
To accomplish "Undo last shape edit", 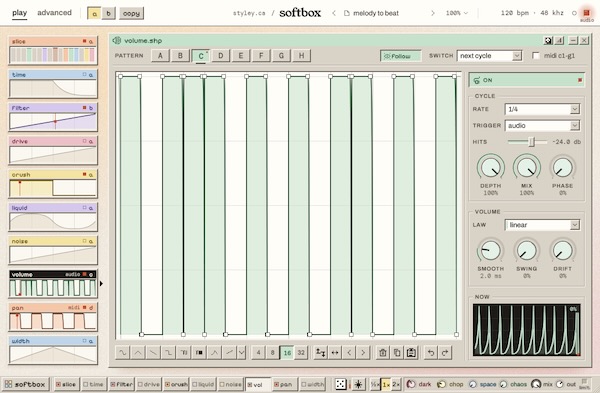I will [431, 352].
